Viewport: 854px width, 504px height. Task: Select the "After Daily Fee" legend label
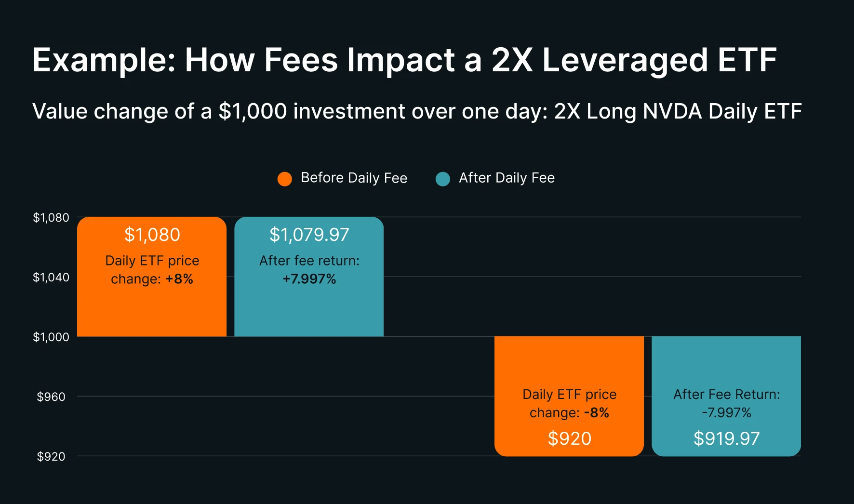[507, 178]
